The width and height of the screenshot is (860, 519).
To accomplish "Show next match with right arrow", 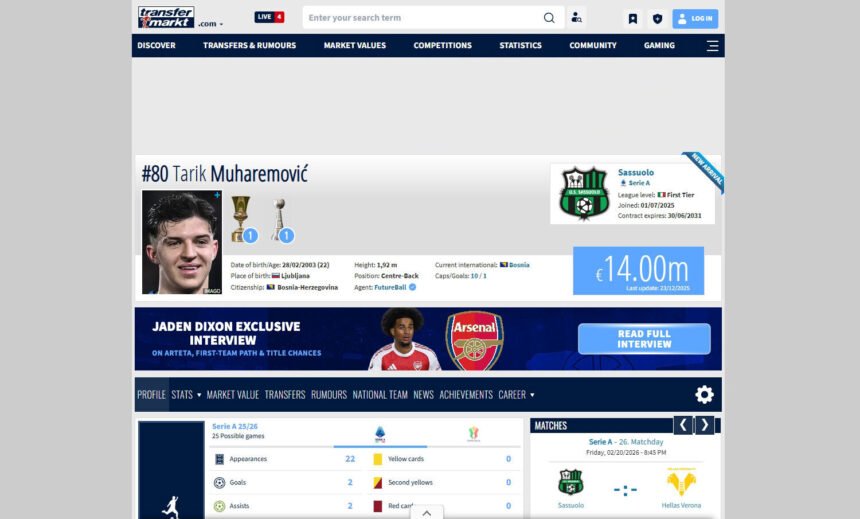I will [705, 425].
